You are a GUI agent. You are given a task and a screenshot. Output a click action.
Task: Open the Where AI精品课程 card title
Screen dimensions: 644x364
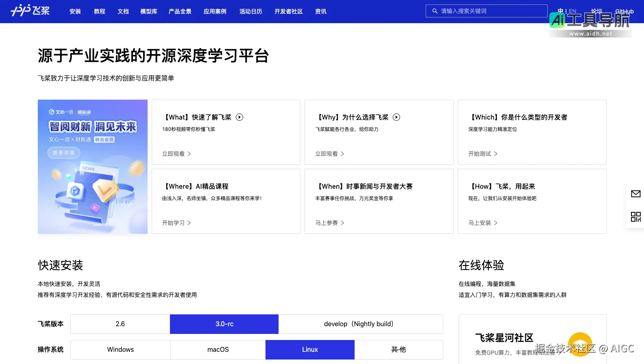point(195,186)
